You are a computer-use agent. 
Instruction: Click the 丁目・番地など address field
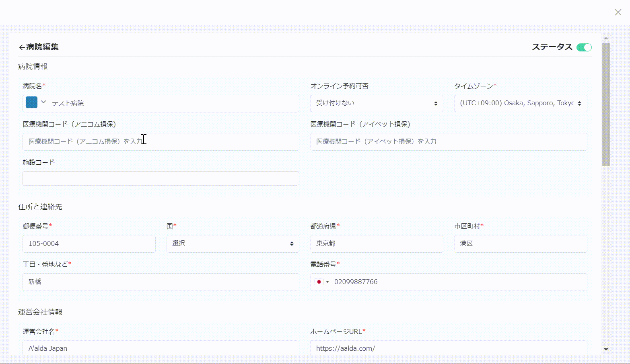coord(161,282)
